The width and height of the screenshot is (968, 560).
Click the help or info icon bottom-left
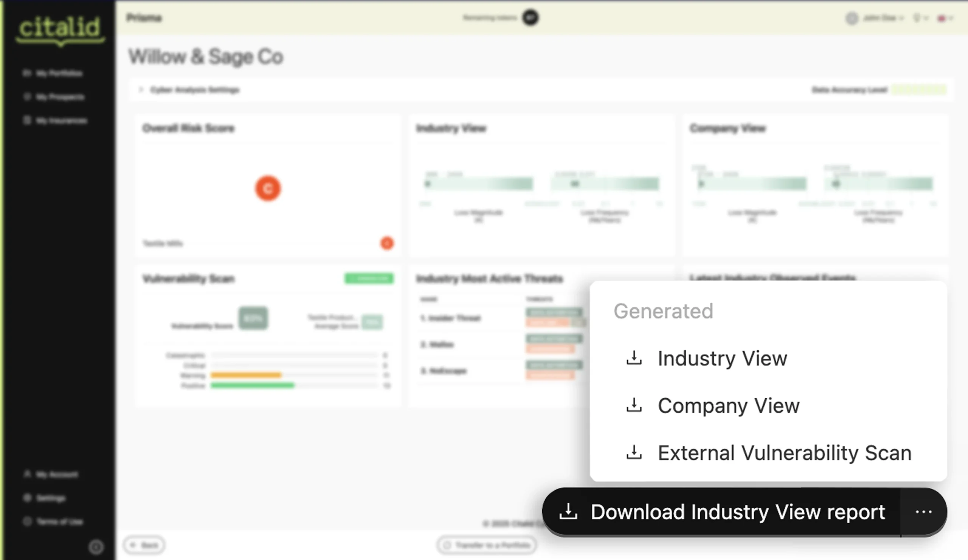point(96,545)
